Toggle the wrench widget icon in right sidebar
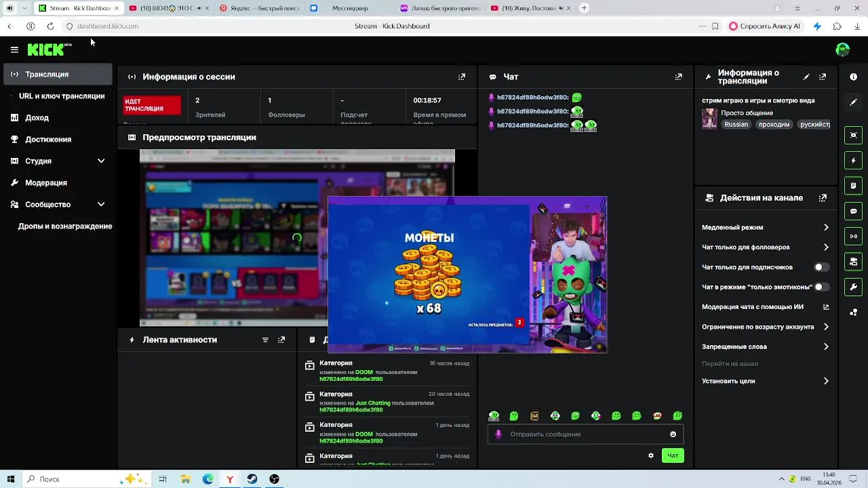The height and width of the screenshot is (488, 868). point(854,287)
